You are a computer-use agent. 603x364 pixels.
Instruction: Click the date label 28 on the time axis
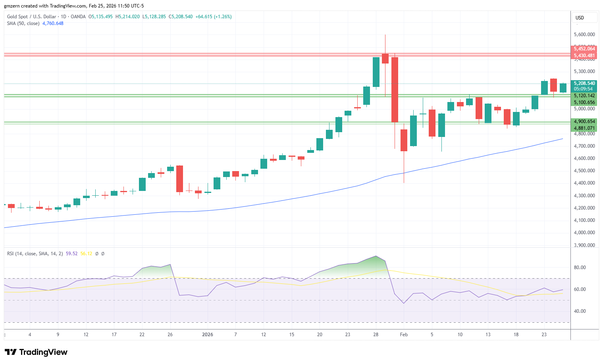(376, 335)
